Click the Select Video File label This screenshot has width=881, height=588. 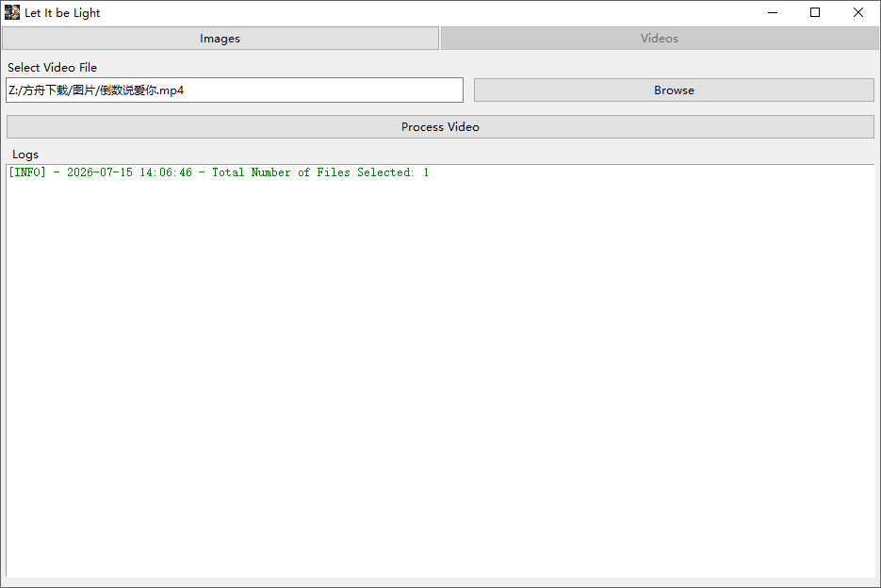tap(52, 68)
